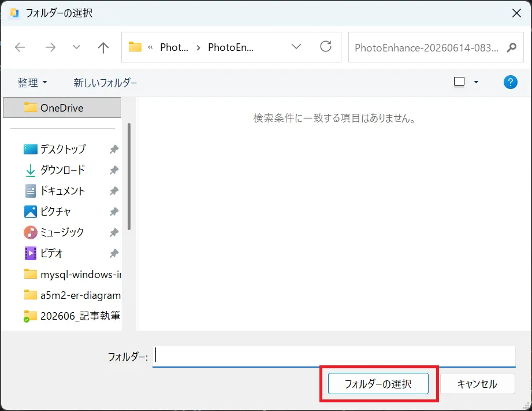
Task: Open the 整理 menu
Action: coord(32,83)
